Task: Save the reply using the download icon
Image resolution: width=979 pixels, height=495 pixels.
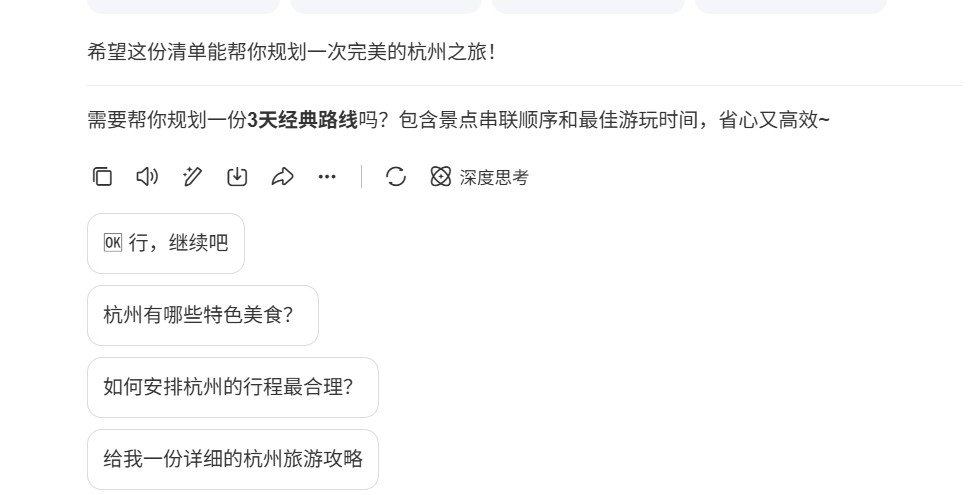Action: (x=237, y=177)
